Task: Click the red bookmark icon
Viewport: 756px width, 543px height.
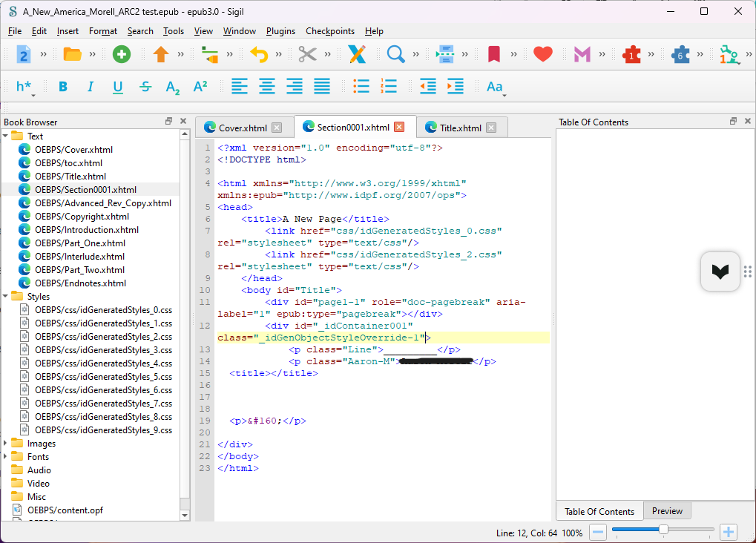Action: (493, 54)
